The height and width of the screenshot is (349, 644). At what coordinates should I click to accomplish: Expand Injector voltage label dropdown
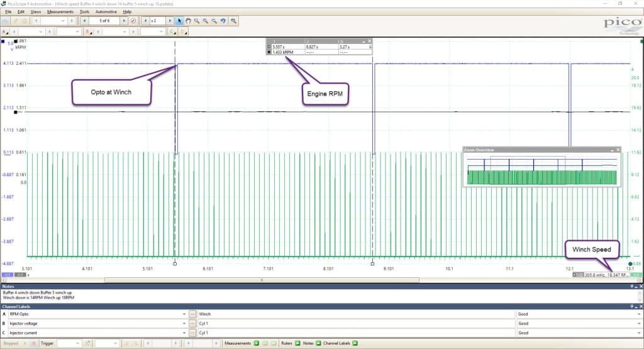pyautogui.click(x=184, y=324)
